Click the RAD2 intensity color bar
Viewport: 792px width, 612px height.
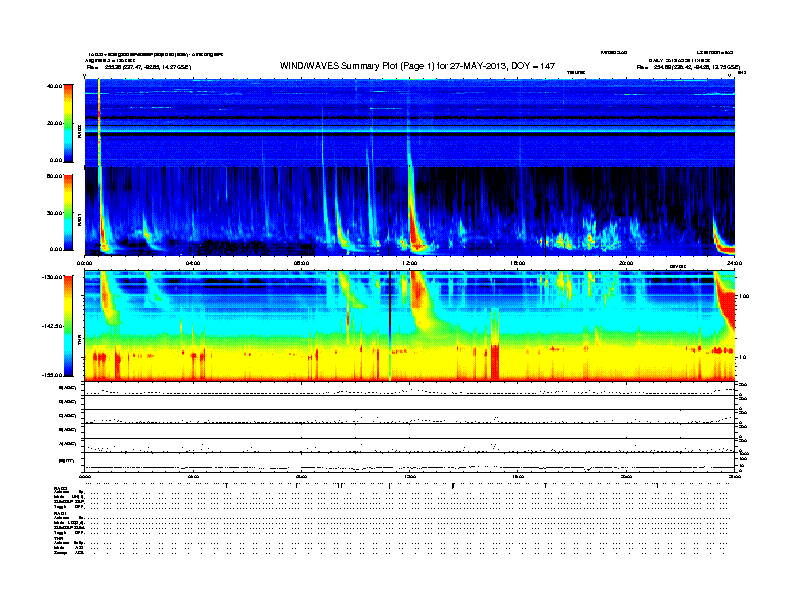tap(68, 123)
